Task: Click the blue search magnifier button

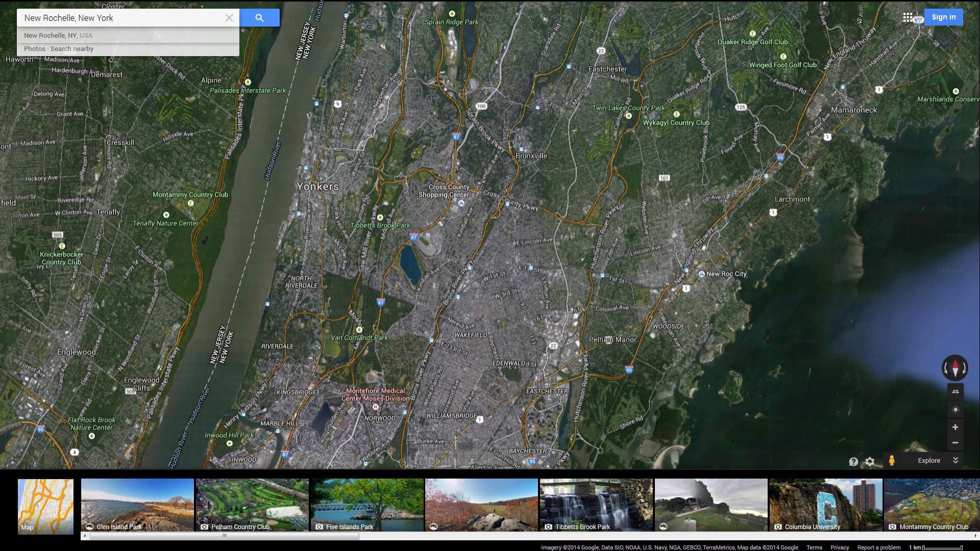Action: (x=259, y=18)
